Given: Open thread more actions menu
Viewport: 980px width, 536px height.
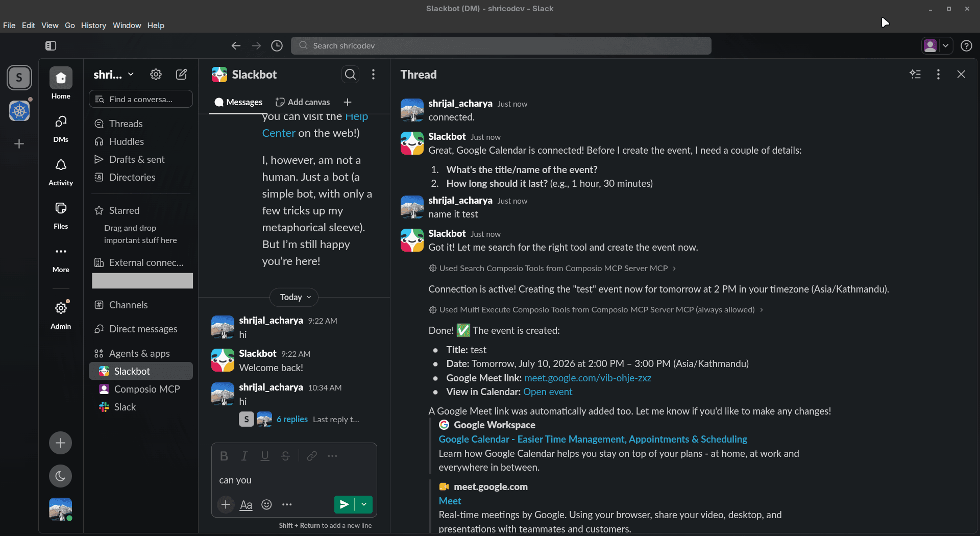Looking at the screenshot, I should 938,75.
